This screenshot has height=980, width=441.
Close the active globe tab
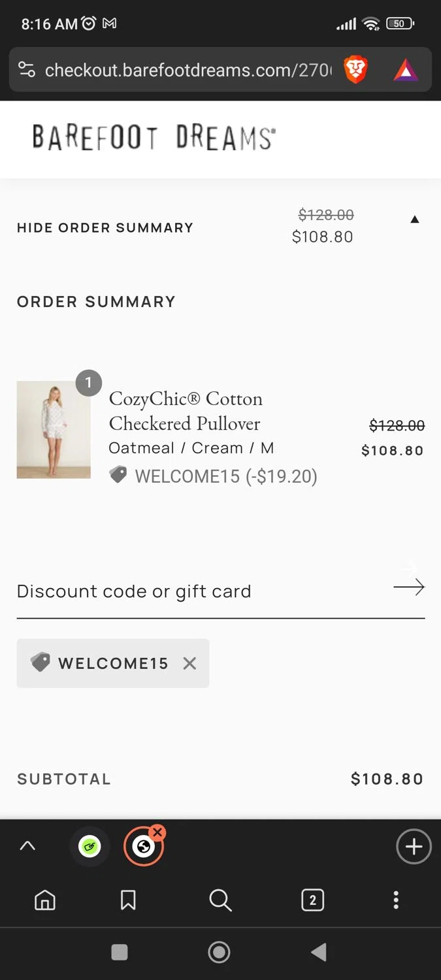[157, 832]
